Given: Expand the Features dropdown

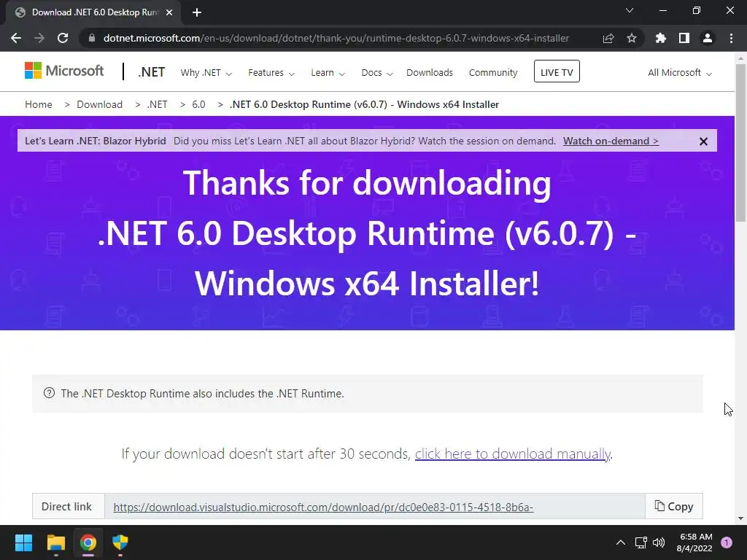Looking at the screenshot, I should point(271,73).
